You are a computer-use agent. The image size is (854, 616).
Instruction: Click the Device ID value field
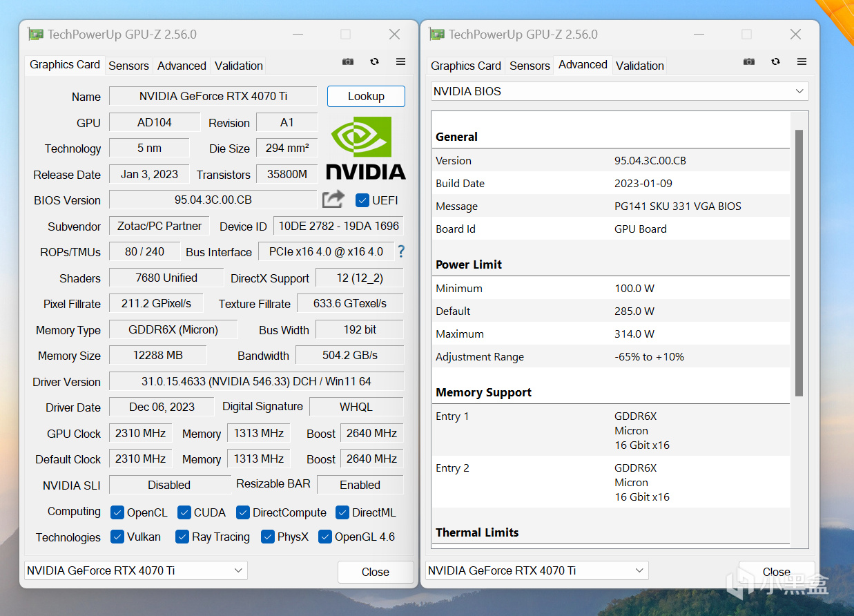[338, 226]
